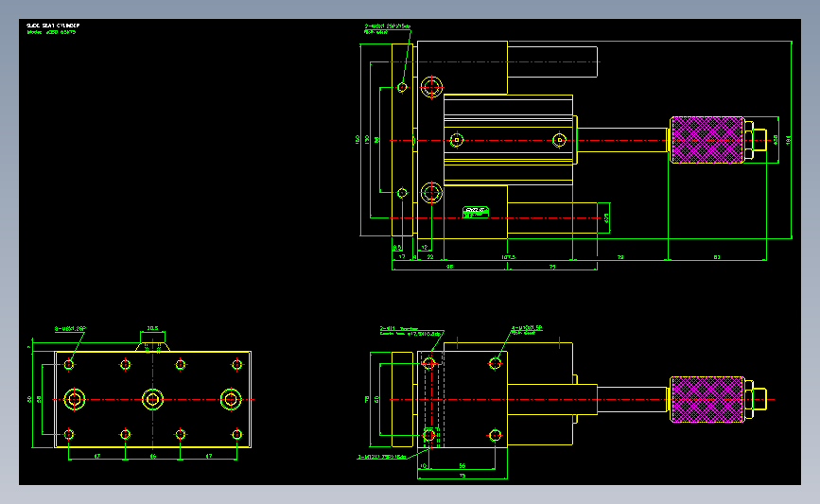Click the '22' dimension in the top view
Viewport: 820px width, 504px height.
[x=430, y=257]
